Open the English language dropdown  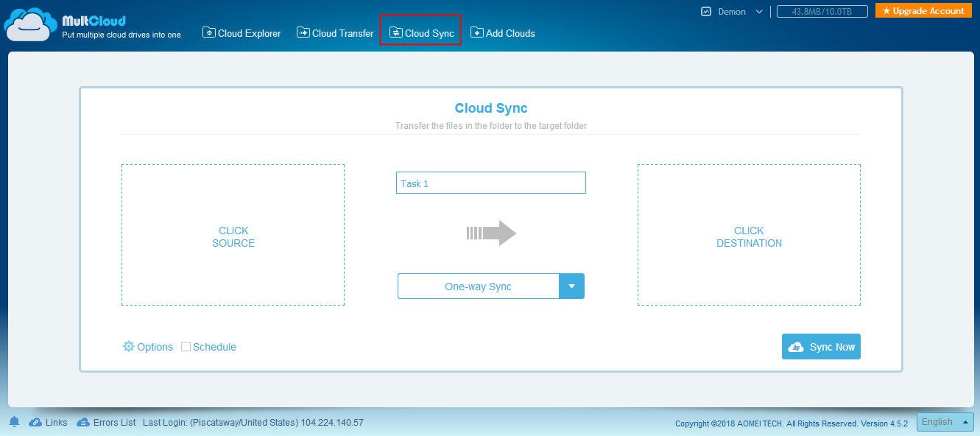click(x=946, y=422)
